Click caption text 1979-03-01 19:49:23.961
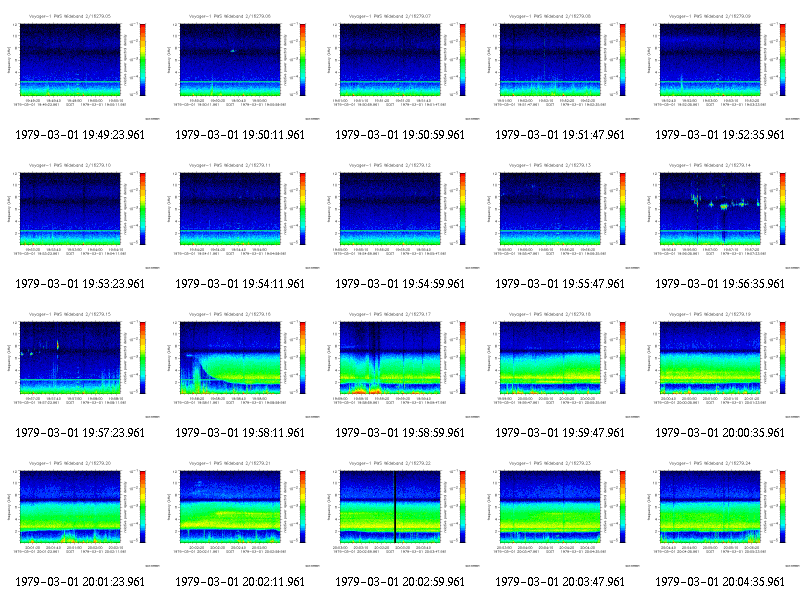800x596 pixels. point(80,135)
